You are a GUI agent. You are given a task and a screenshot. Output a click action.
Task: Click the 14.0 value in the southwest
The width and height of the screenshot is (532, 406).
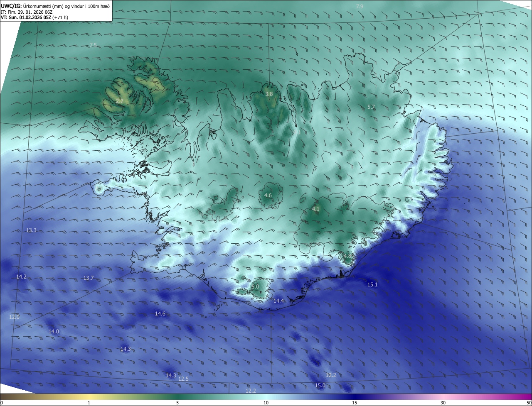[x=54, y=331]
